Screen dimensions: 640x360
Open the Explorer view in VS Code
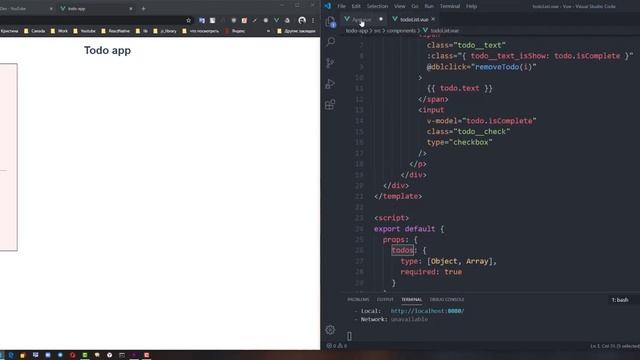click(x=331, y=21)
